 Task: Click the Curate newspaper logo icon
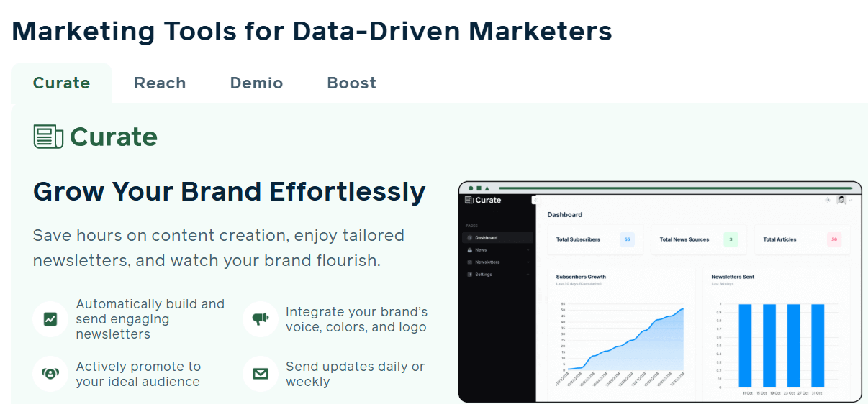click(49, 137)
